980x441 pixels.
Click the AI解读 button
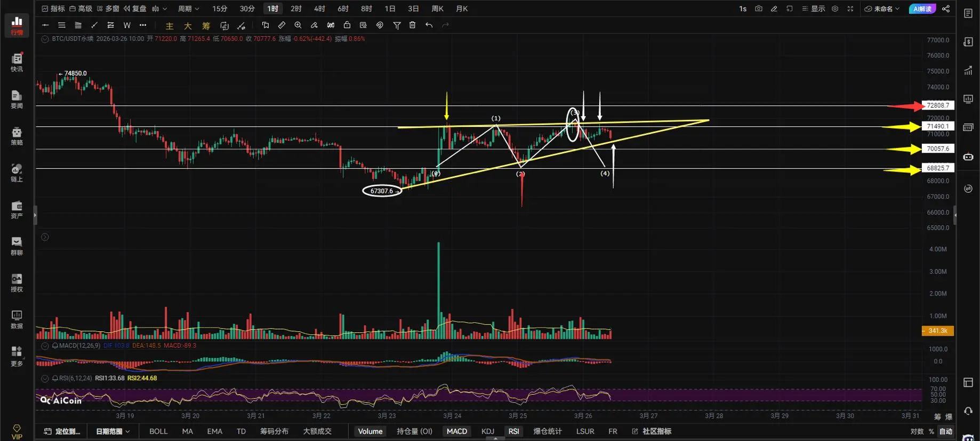(922, 9)
